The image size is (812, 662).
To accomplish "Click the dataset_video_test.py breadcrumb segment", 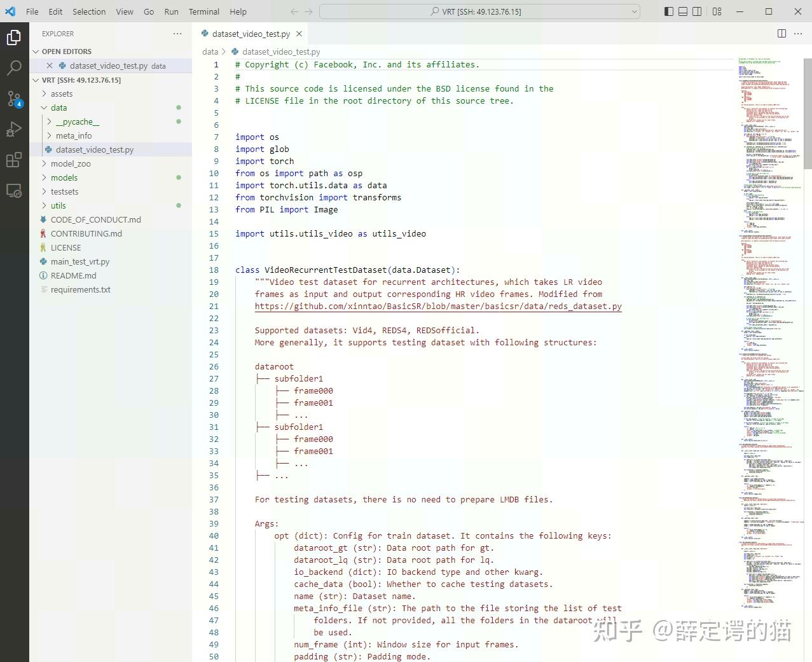I will [281, 52].
